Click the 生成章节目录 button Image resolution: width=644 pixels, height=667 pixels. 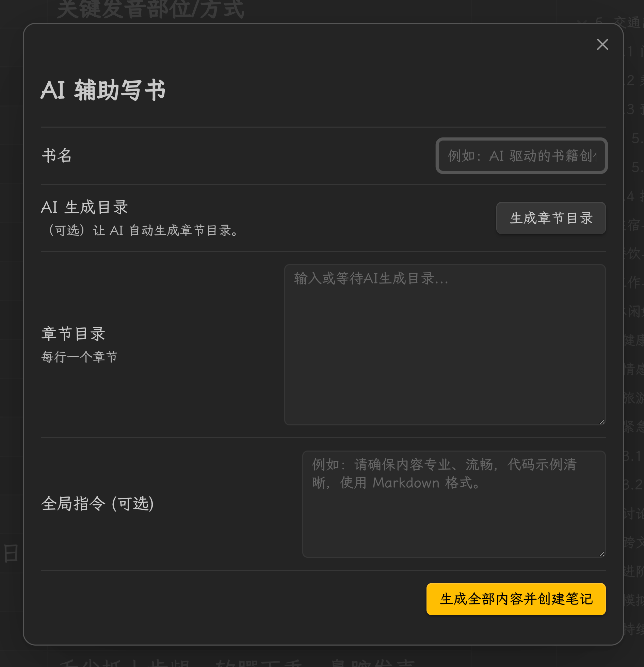tap(551, 218)
